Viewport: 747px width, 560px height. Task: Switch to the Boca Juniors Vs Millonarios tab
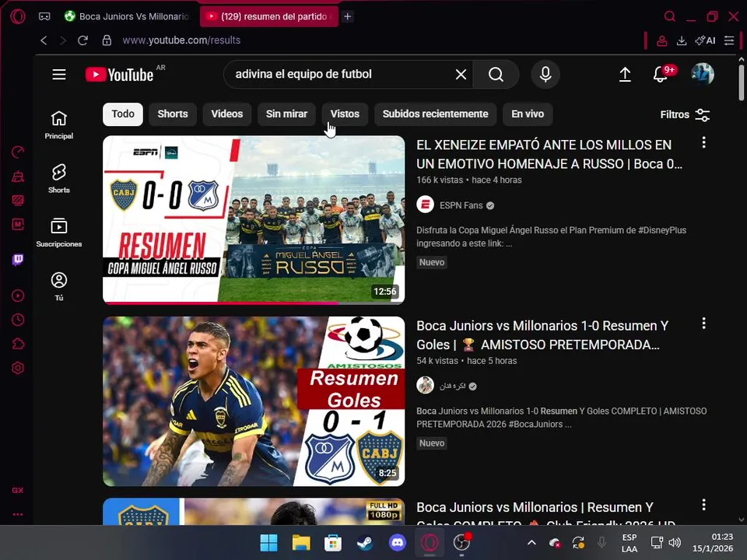pos(127,16)
